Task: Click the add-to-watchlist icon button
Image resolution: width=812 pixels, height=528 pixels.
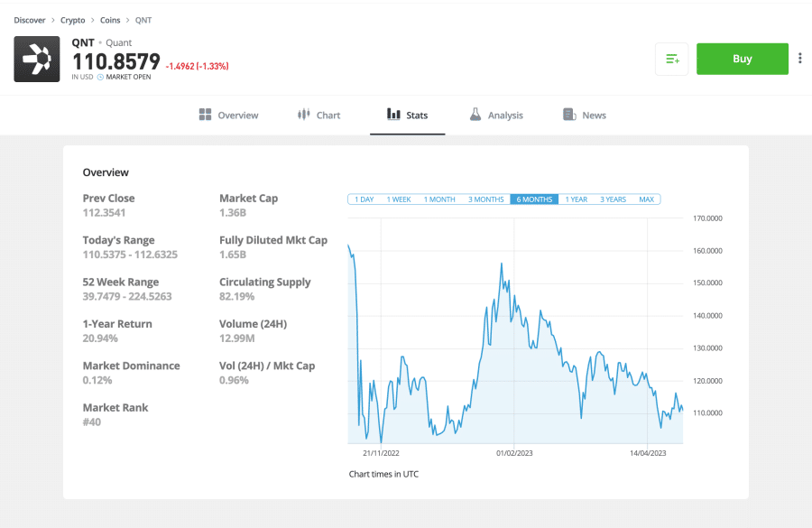Action: tap(671, 59)
